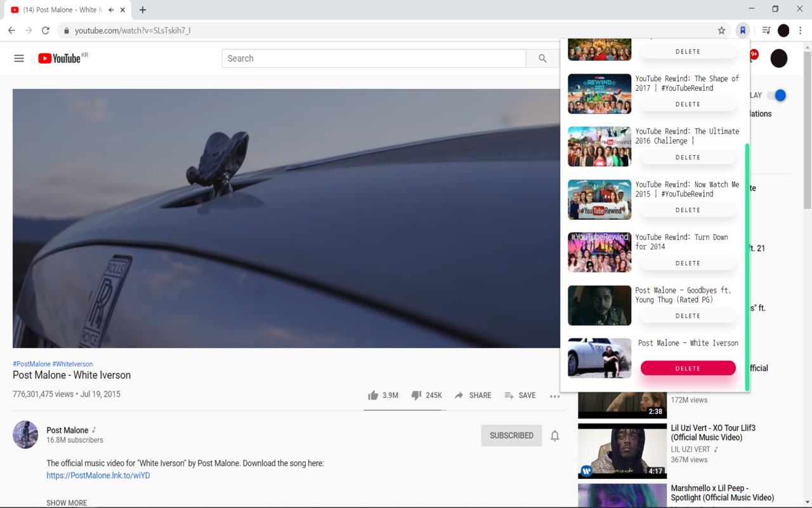Open the YouTube hamburger guide menu

point(19,58)
